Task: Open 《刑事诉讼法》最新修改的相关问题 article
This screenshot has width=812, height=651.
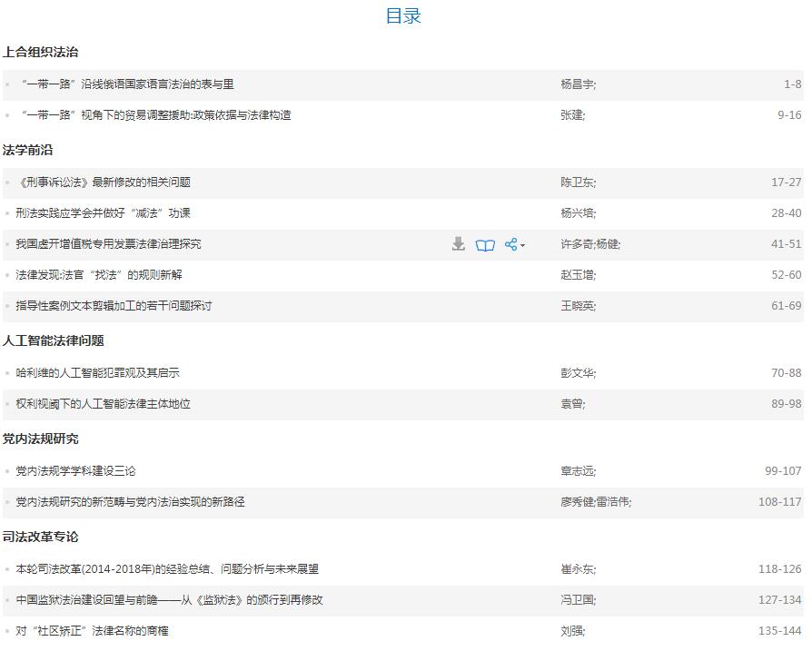Action: tap(103, 182)
